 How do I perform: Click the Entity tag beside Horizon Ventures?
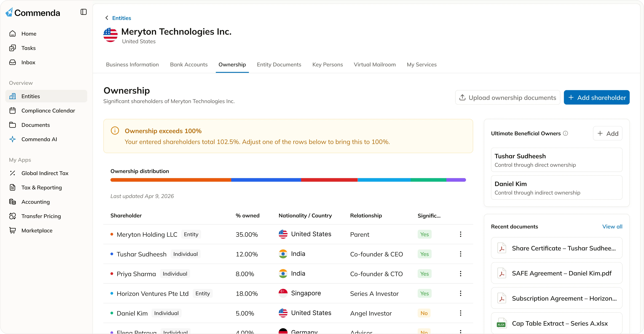[202, 293]
